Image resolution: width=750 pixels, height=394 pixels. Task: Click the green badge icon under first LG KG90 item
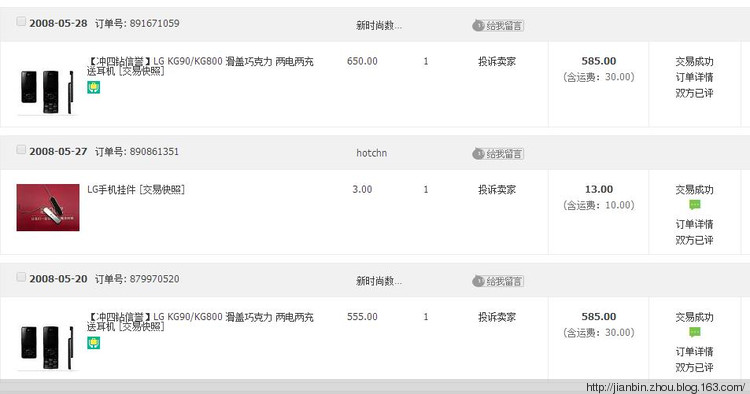[94, 87]
